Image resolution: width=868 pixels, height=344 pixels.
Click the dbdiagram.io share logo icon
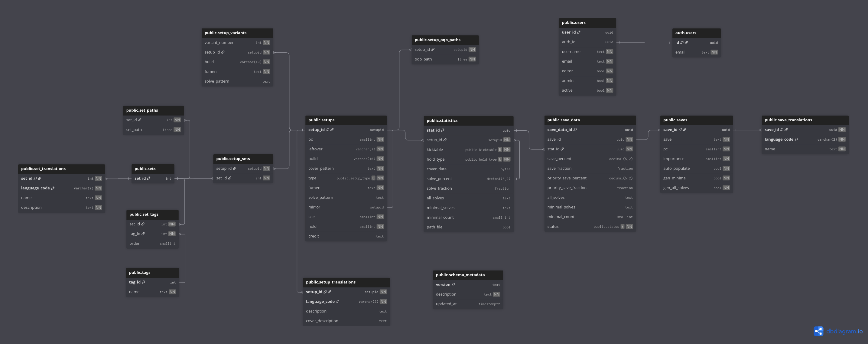[x=818, y=331]
